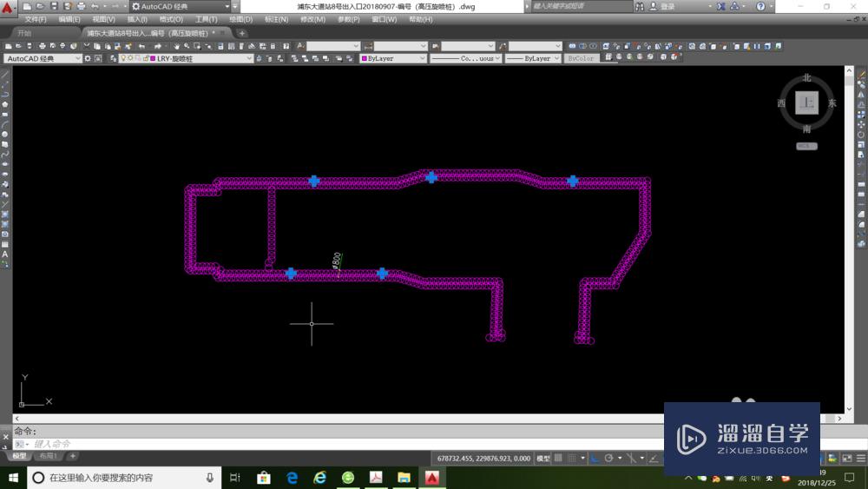Viewport: 868px width, 489px height.
Task: Open File Explorer from the taskbar
Action: 404,478
